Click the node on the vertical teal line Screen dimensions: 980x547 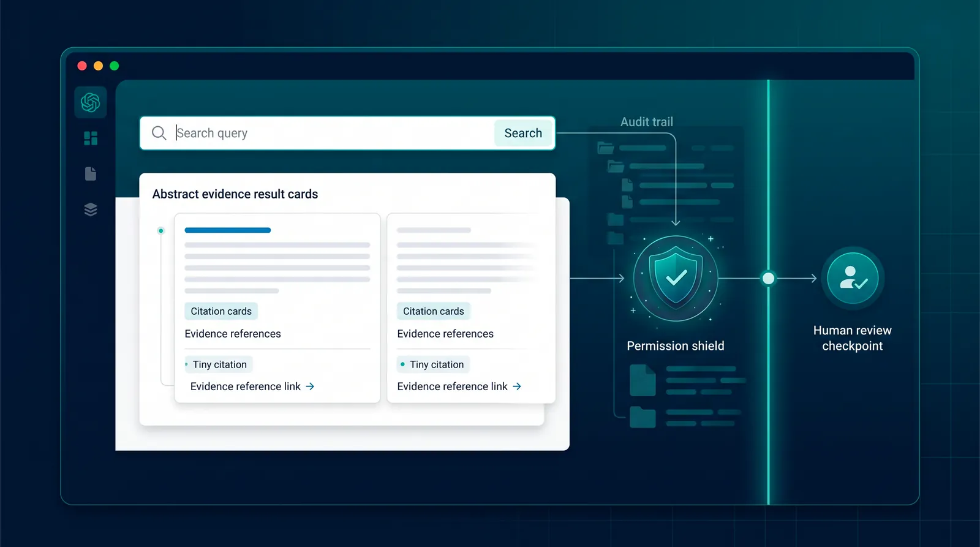pyautogui.click(x=768, y=279)
